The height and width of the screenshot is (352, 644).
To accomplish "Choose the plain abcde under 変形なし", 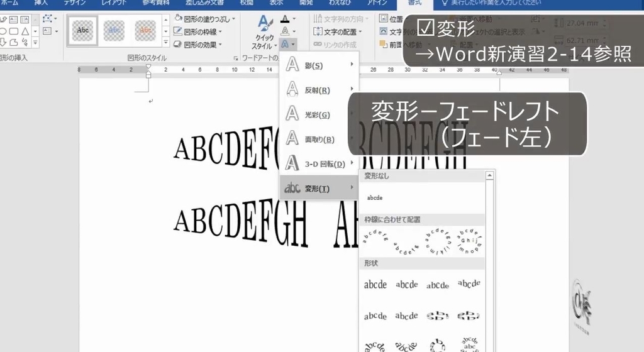I will tap(375, 198).
